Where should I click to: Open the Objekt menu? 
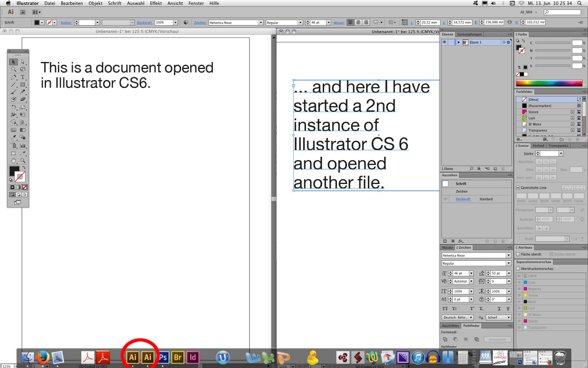pyautogui.click(x=95, y=3)
